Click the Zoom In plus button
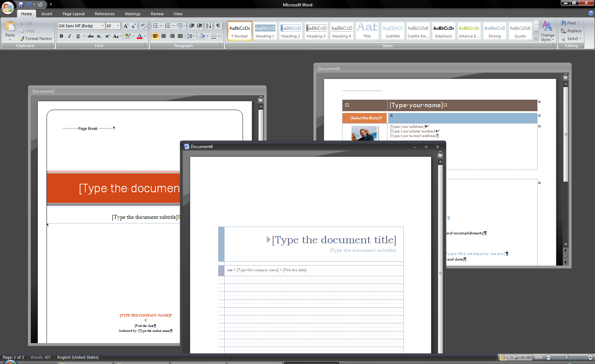Screen dimensions: 595x364 [x=590, y=357]
